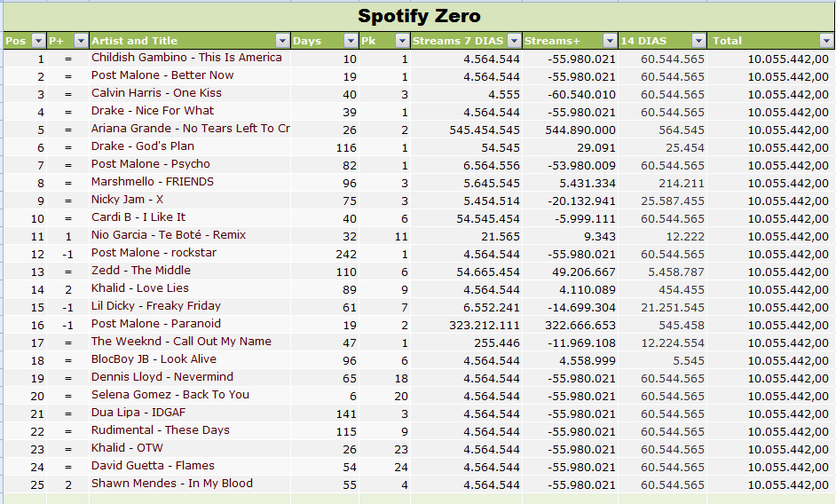The height and width of the screenshot is (504, 836).
Task: Select cell Nicky Jam - X
Action: coord(190,200)
